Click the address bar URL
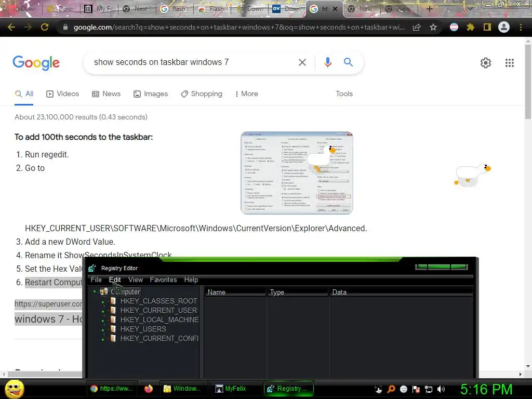 pos(239,28)
